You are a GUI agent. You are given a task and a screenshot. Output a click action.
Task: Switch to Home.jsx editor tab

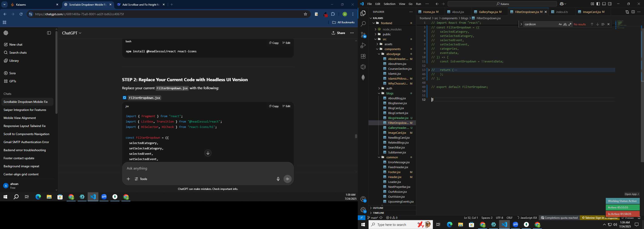tap(429, 12)
